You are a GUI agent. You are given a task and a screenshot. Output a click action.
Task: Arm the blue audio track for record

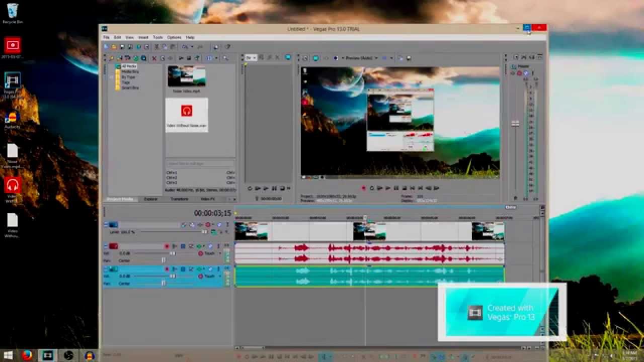(x=167, y=269)
